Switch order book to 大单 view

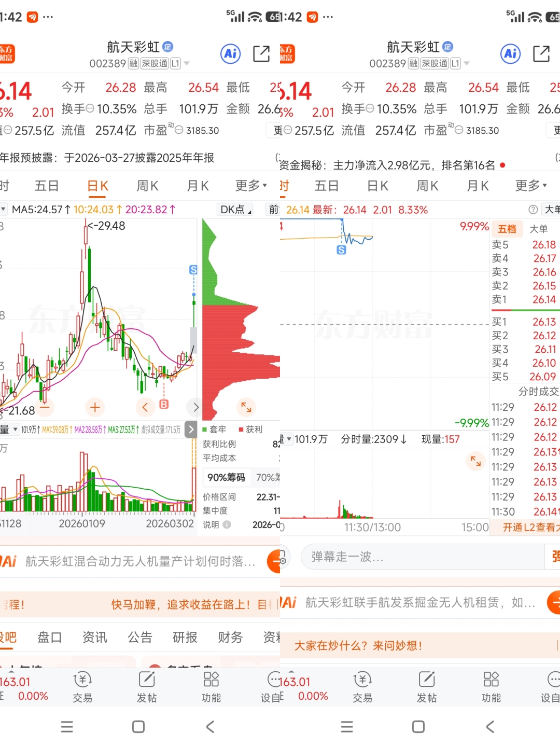click(x=539, y=229)
